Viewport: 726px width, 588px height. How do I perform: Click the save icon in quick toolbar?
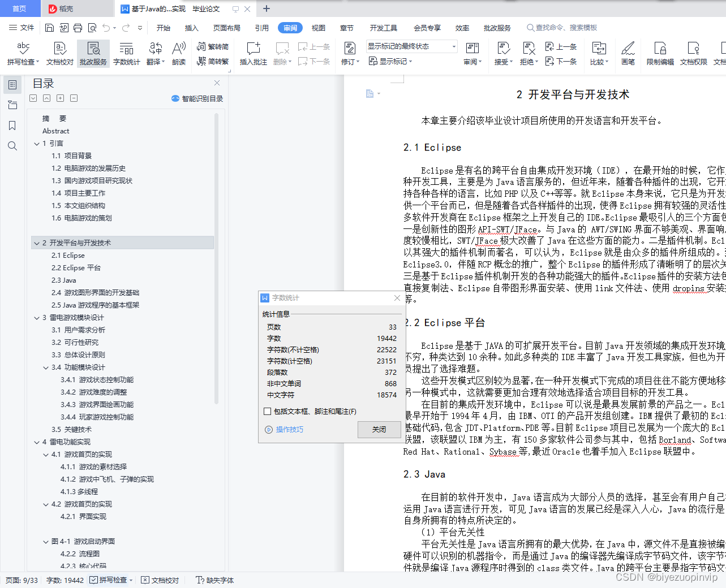coord(49,28)
